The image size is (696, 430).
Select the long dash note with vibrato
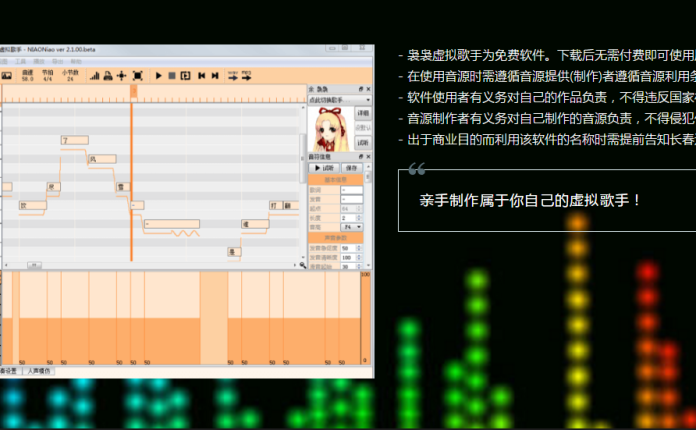[172, 224]
